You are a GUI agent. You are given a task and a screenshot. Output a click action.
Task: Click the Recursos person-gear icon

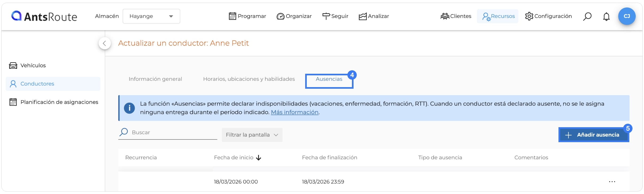[486, 17]
